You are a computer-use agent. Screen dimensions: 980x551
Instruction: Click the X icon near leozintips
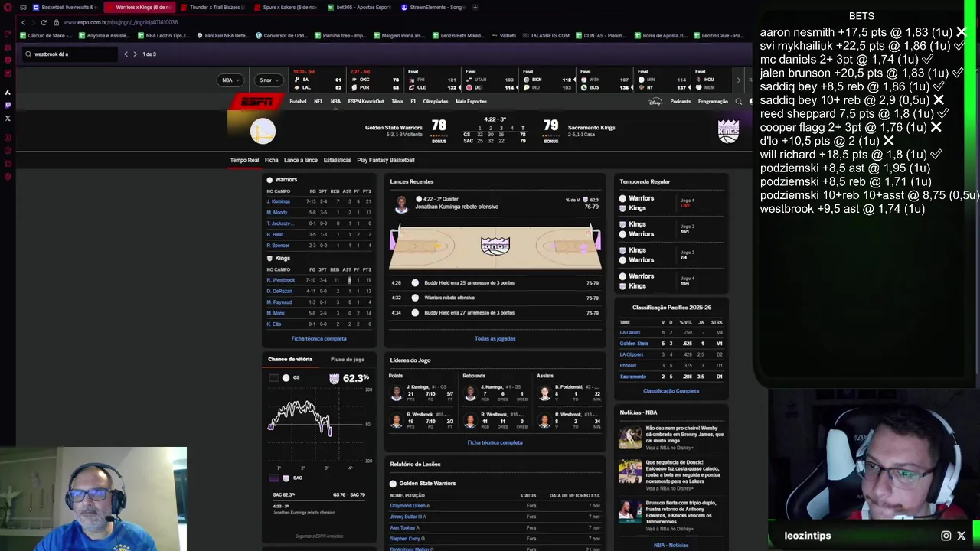[962, 536]
